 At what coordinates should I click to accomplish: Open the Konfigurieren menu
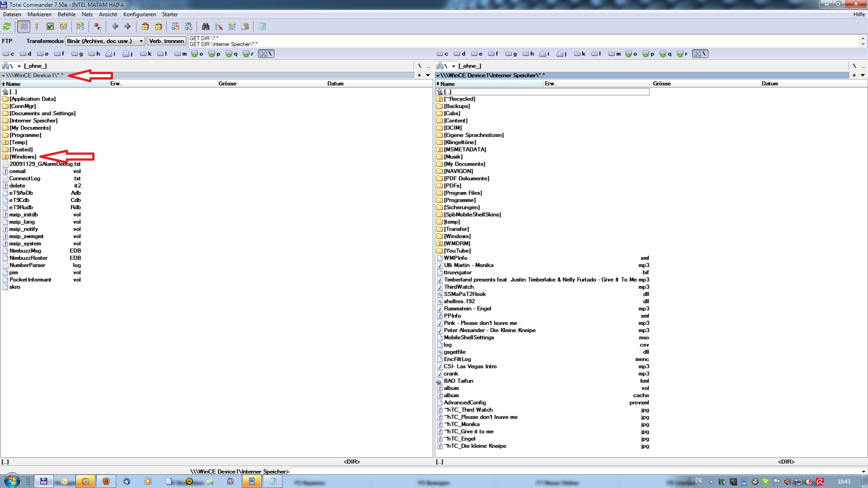(140, 14)
